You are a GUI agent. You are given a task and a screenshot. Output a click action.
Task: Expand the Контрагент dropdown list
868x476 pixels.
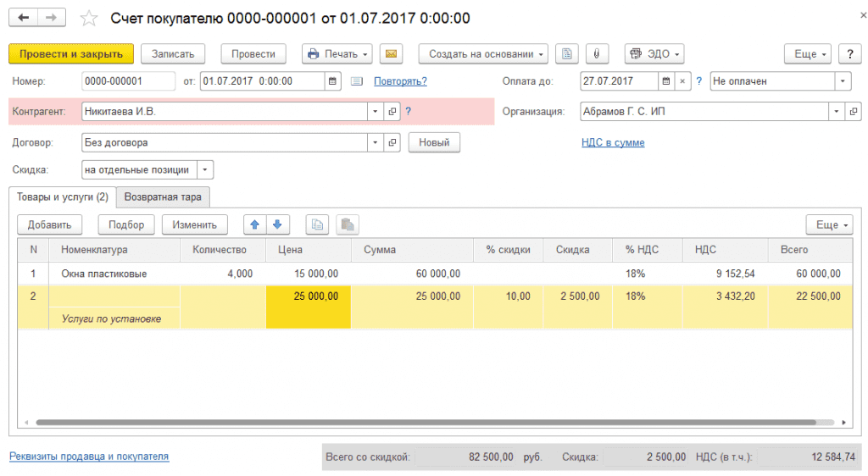point(375,112)
